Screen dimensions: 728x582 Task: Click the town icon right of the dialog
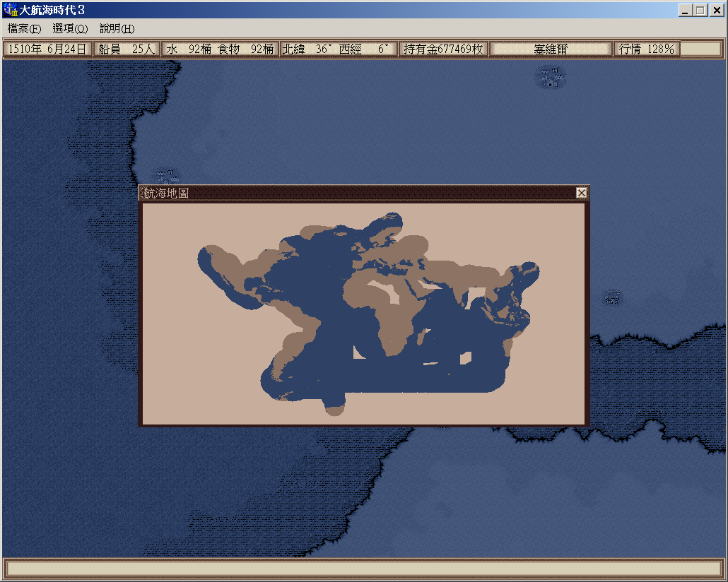click(x=613, y=297)
